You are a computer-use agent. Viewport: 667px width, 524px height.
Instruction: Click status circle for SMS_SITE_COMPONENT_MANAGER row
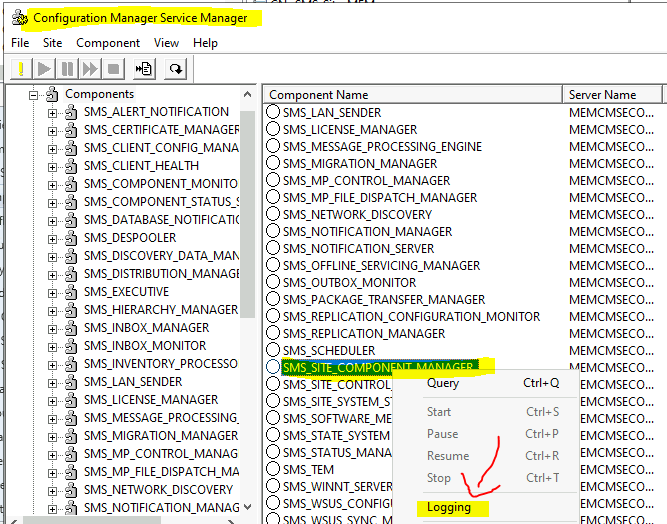(x=273, y=367)
